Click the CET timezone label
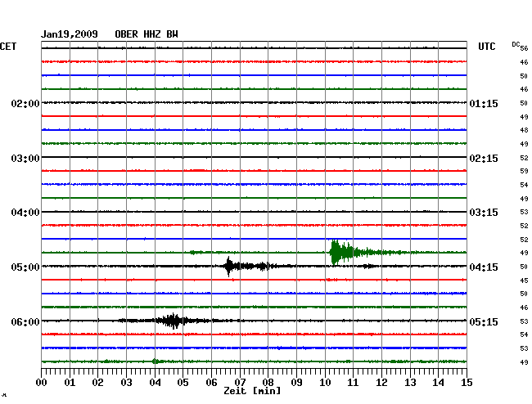Image resolution: width=532 pixels, height=404 pixels. pyautogui.click(x=8, y=47)
